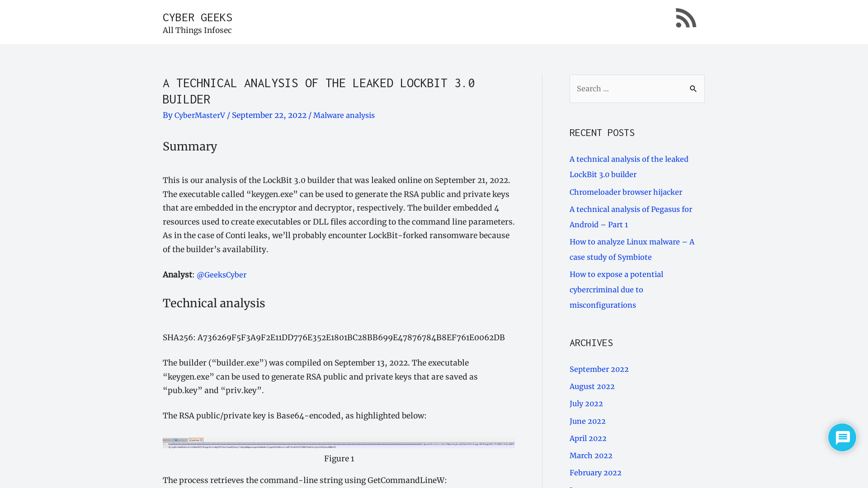
Task: View the August 2022 archive
Action: click(x=592, y=386)
